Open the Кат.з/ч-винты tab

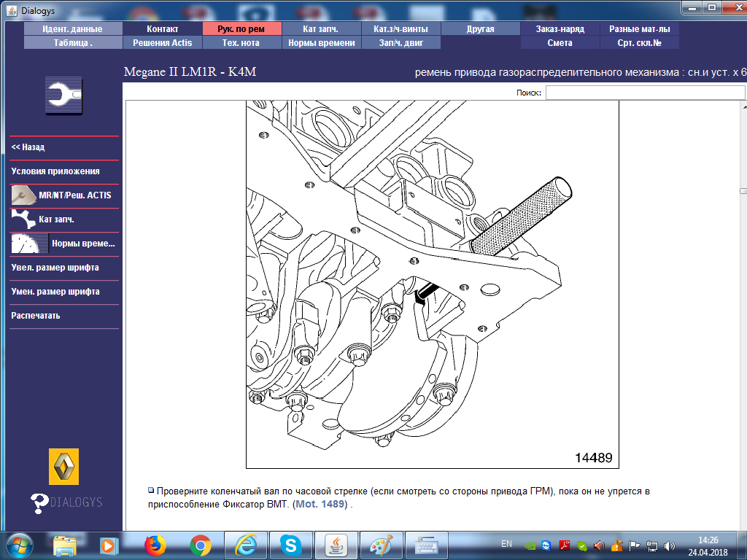pyautogui.click(x=400, y=29)
